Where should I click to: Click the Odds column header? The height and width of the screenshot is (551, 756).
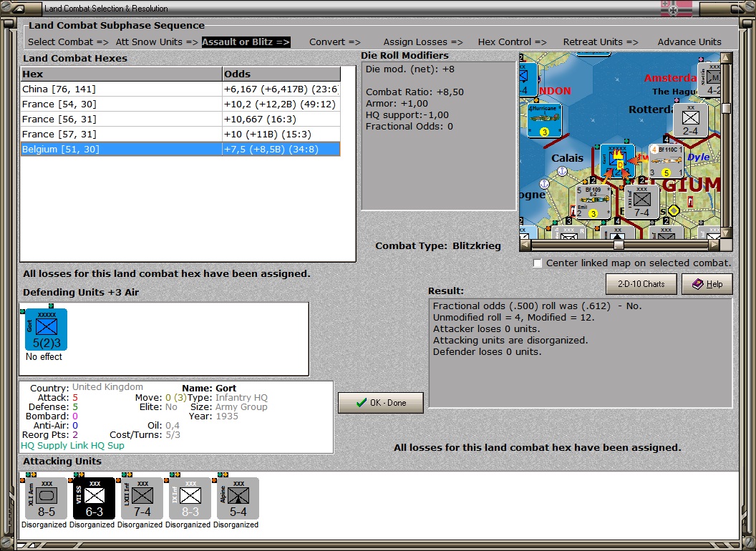[281, 74]
